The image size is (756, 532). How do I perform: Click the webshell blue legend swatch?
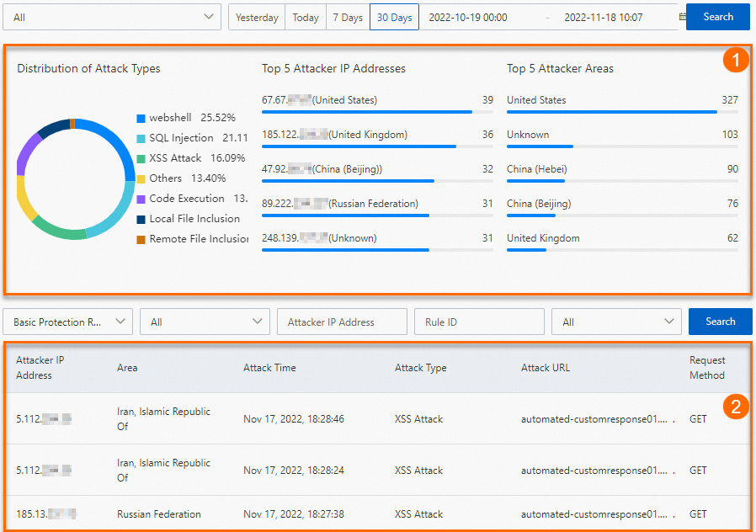(x=141, y=119)
